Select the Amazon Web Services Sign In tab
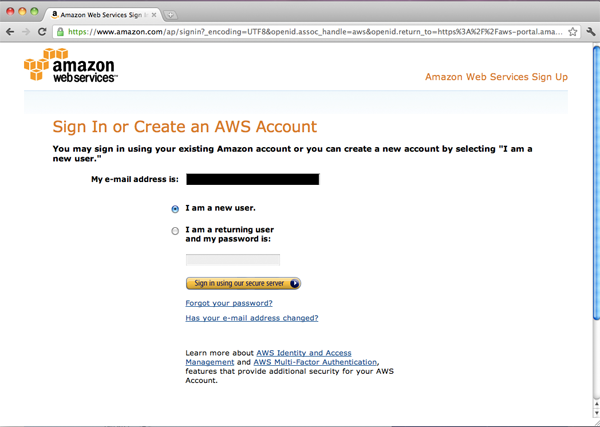 [x=100, y=15]
